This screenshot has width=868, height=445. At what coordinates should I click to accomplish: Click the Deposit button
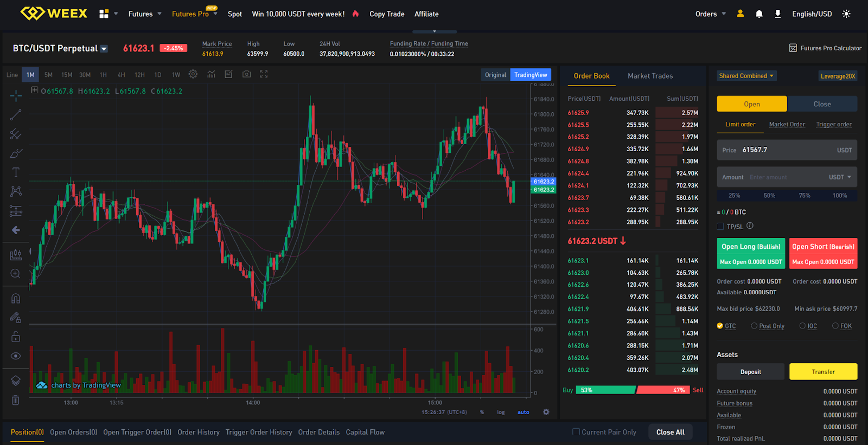[x=751, y=372]
